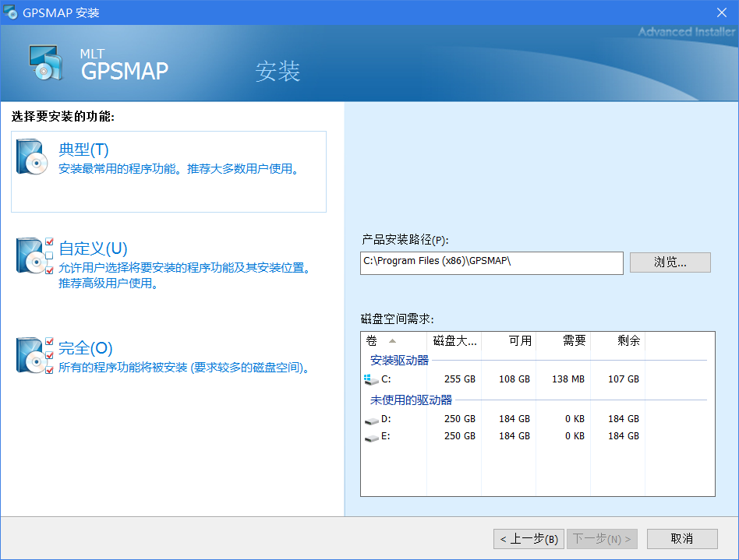Choose the 自定义(U) custom install option
Screen dimensions: 739x560
click(x=93, y=248)
